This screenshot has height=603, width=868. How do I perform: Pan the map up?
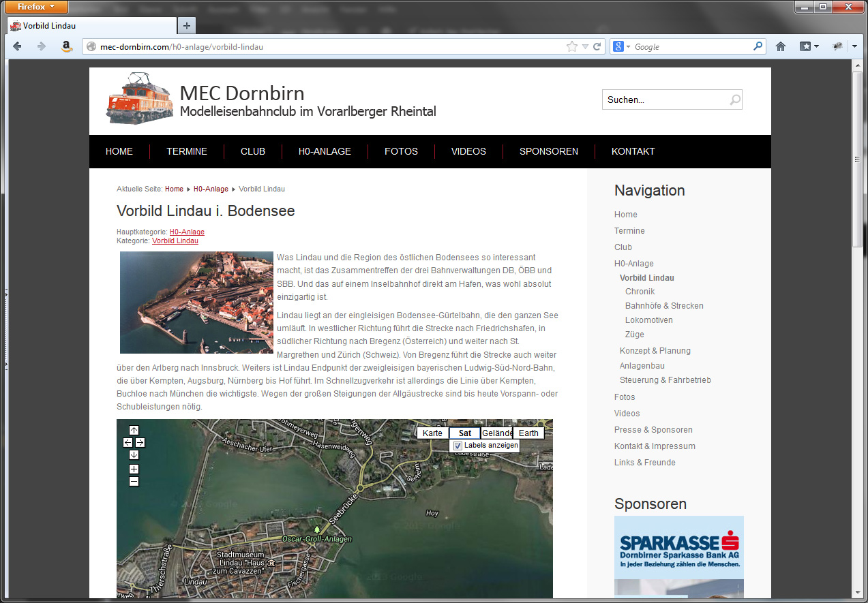point(134,430)
